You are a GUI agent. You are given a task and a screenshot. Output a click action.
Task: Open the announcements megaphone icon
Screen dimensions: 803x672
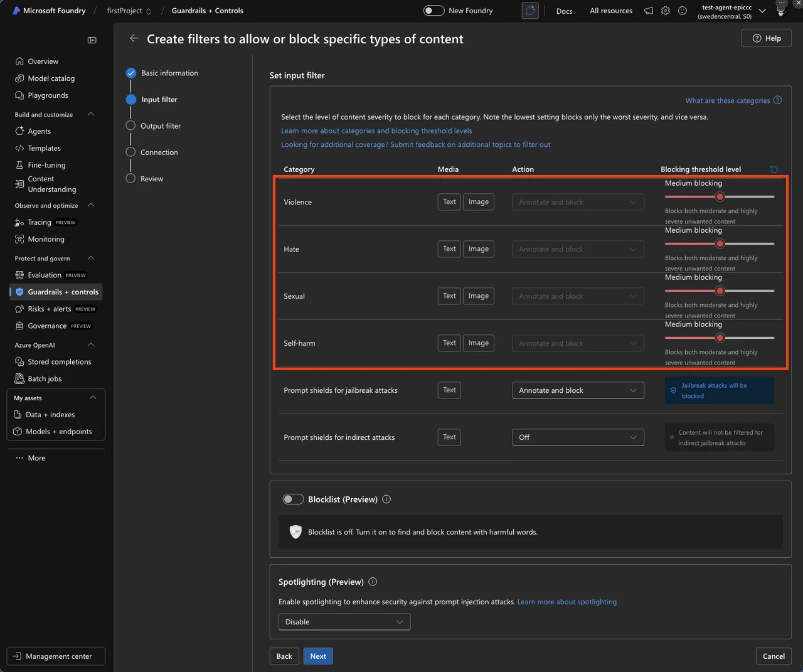[649, 11]
